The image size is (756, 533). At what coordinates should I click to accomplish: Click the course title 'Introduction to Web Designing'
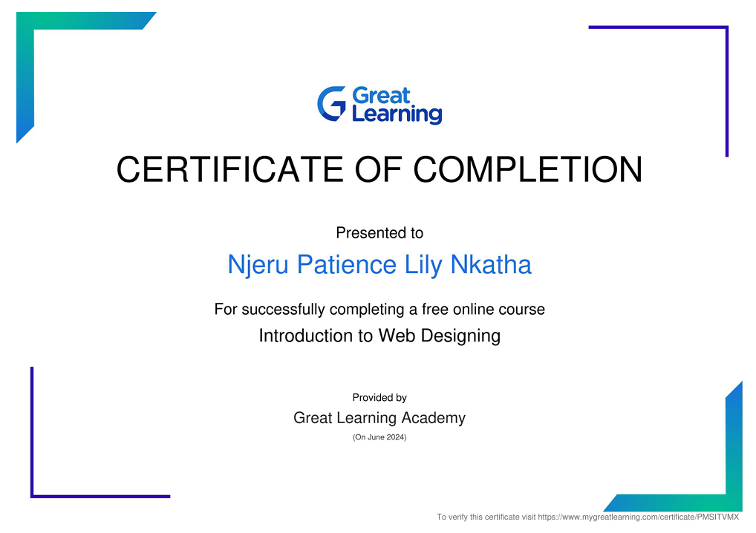(379, 336)
